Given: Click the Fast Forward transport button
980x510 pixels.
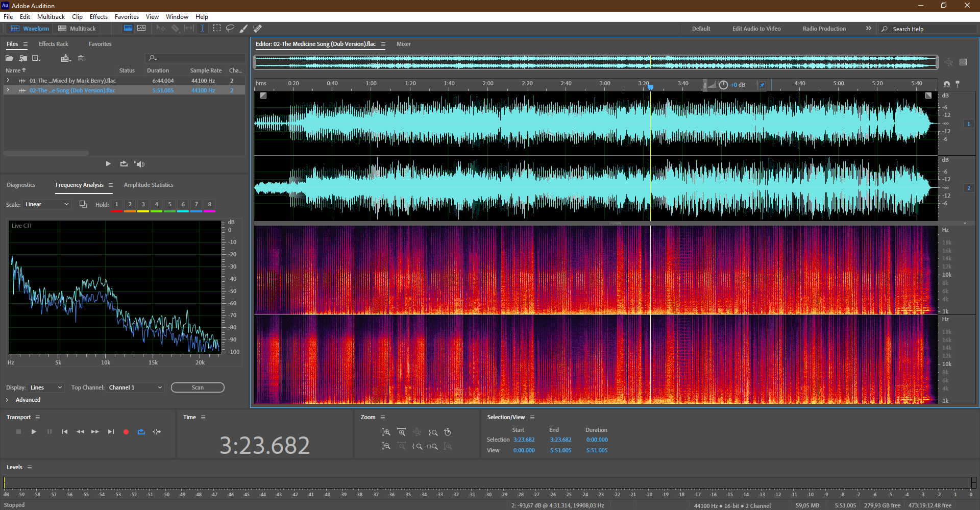Looking at the screenshot, I should pos(95,432).
